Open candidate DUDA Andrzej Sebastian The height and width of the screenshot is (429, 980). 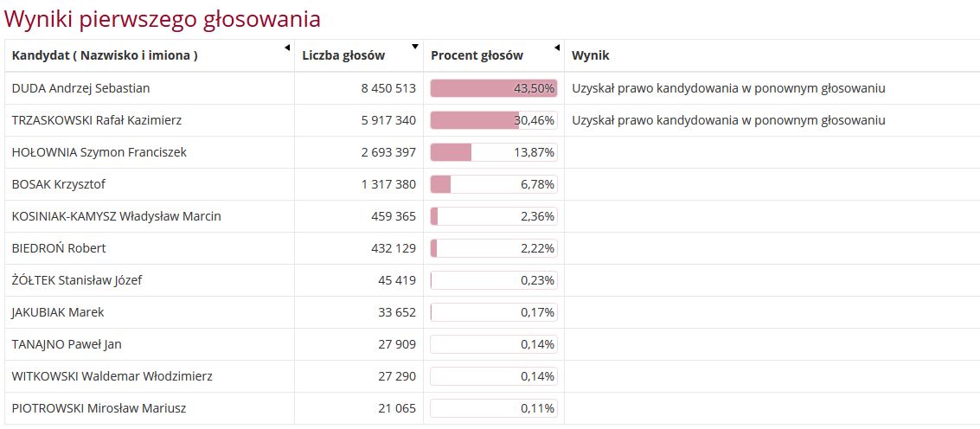point(81,88)
